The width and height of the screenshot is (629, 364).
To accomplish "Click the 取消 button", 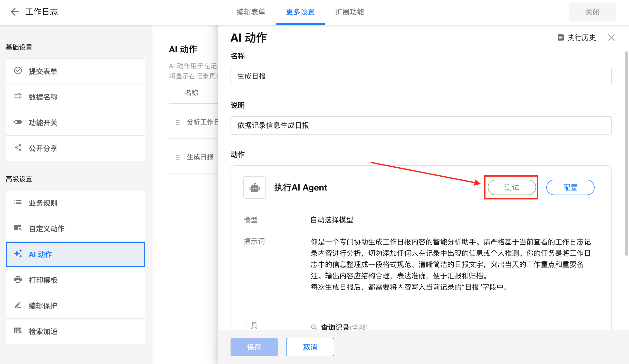I will (310, 347).
